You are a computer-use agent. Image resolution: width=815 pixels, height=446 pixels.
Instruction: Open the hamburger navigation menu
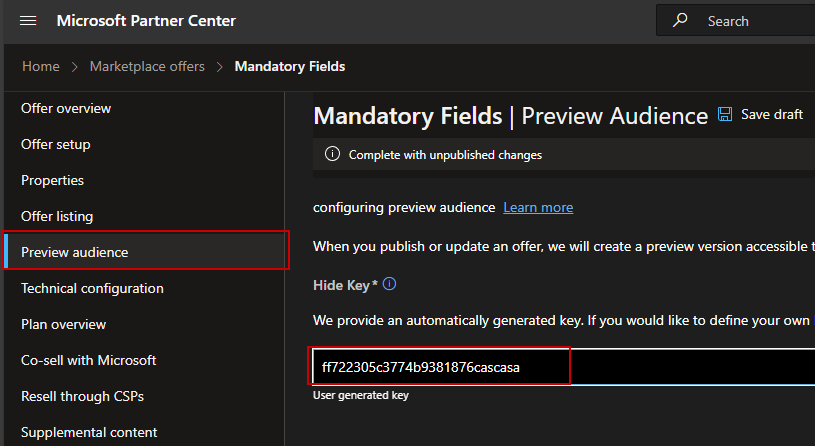pos(28,21)
